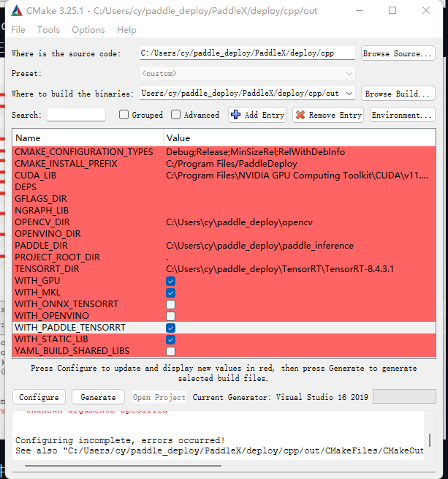Select CMAKE_CONFIGURATION_TYPES row
The width and height of the screenshot is (448, 479).
tap(224, 152)
